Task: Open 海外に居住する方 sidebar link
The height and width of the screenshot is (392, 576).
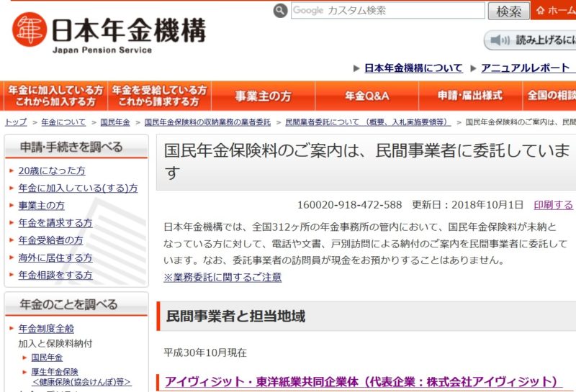Action: (x=55, y=257)
